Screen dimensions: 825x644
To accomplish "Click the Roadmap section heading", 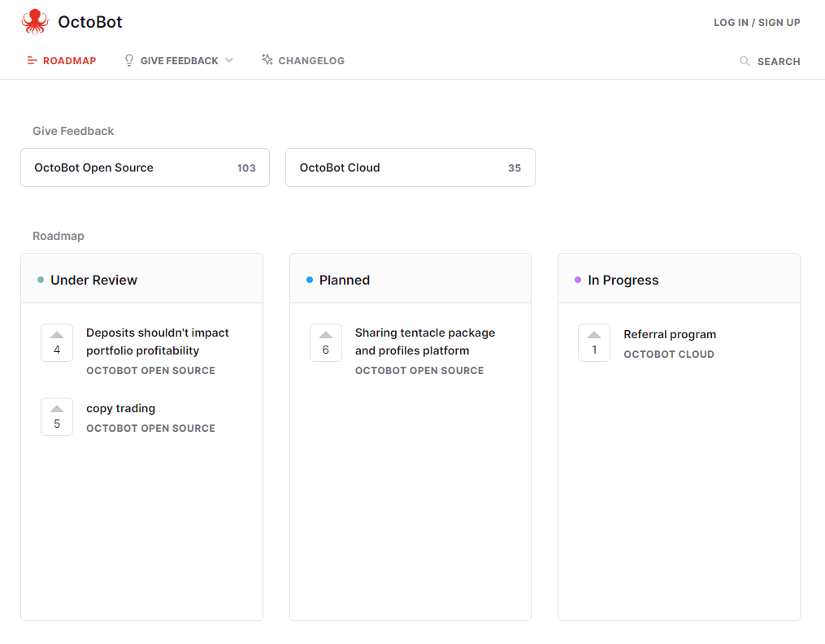I will pos(59,236).
